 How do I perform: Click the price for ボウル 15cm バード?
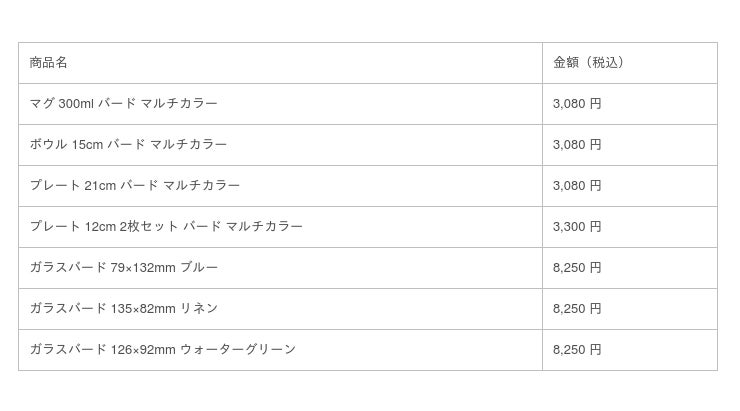577,145
